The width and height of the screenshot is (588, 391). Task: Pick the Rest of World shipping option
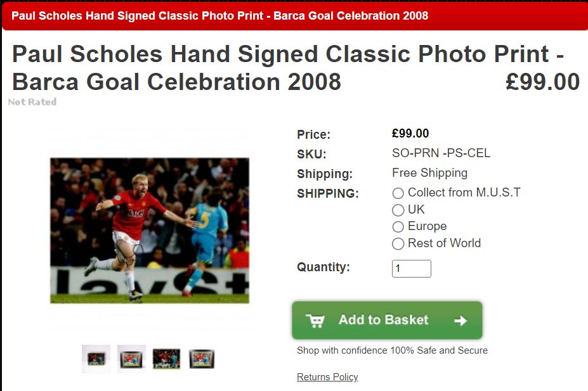(x=398, y=244)
